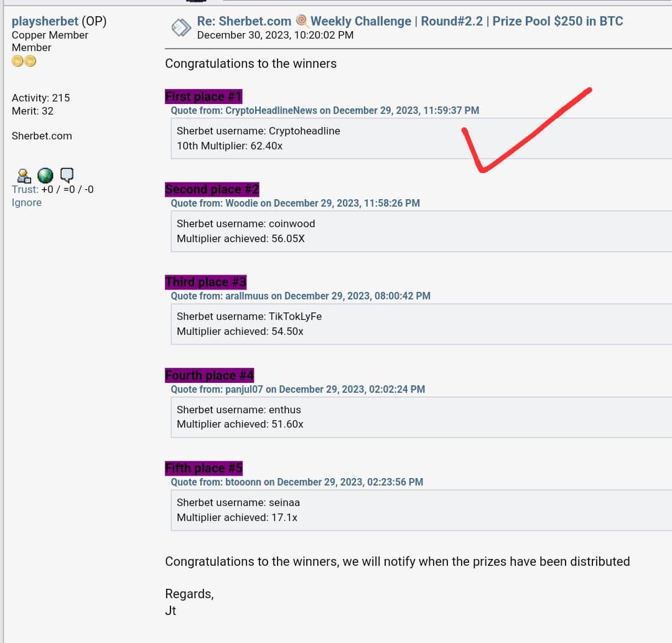Follow quote from Woodie link
Viewport: 672px width, 643px height.
296,203
